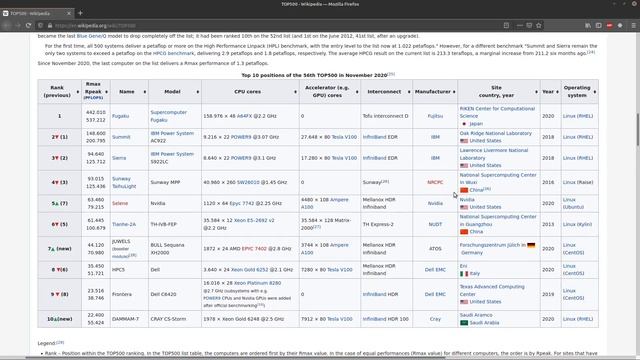Click the vertical page scrollbar thumb

638,129
